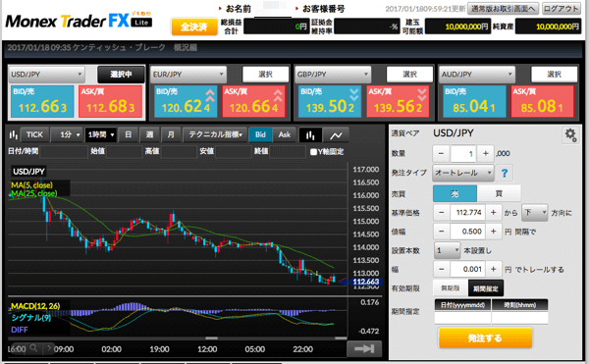The width and height of the screenshot is (589, 364).
Task: Select the candlestick chart type icon
Action: click(x=310, y=135)
